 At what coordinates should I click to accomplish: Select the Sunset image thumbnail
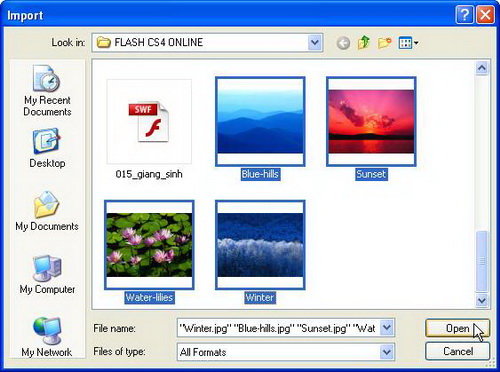[x=371, y=122]
